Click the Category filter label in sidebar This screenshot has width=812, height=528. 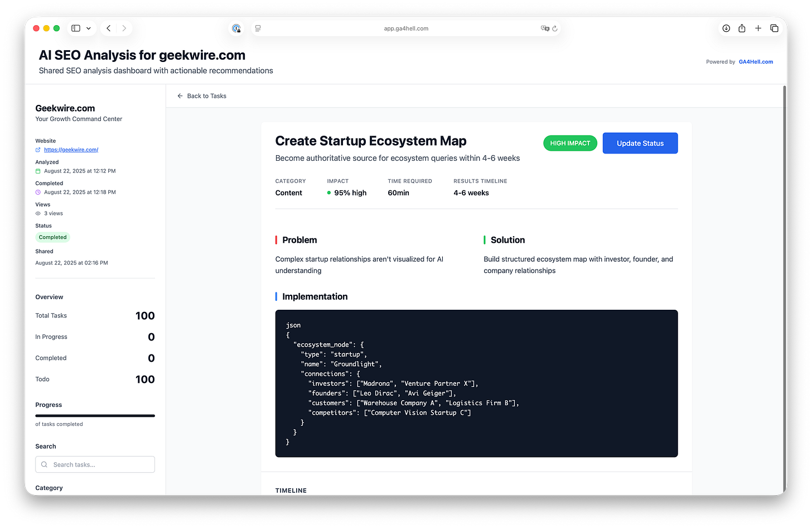(49, 488)
